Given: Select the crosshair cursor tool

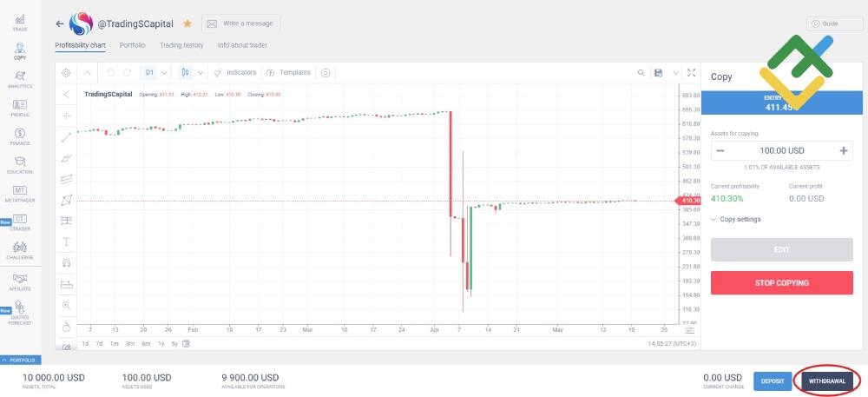Looking at the screenshot, I should click(x=67, y=116).
